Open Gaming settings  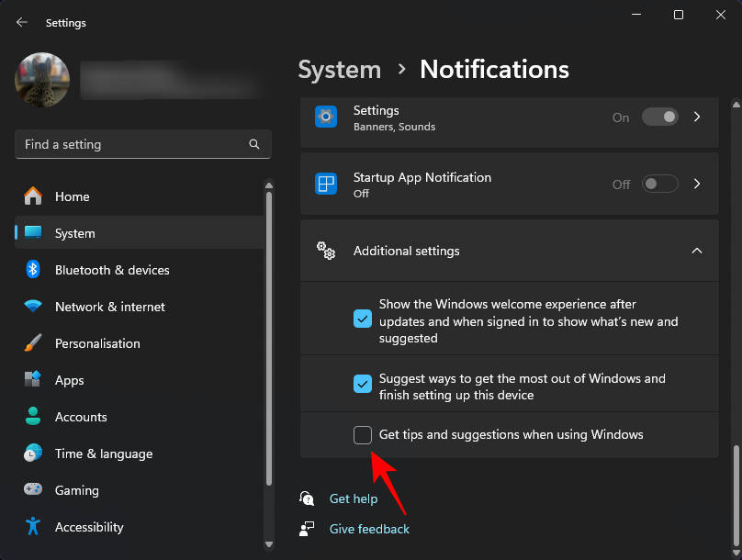141,490
